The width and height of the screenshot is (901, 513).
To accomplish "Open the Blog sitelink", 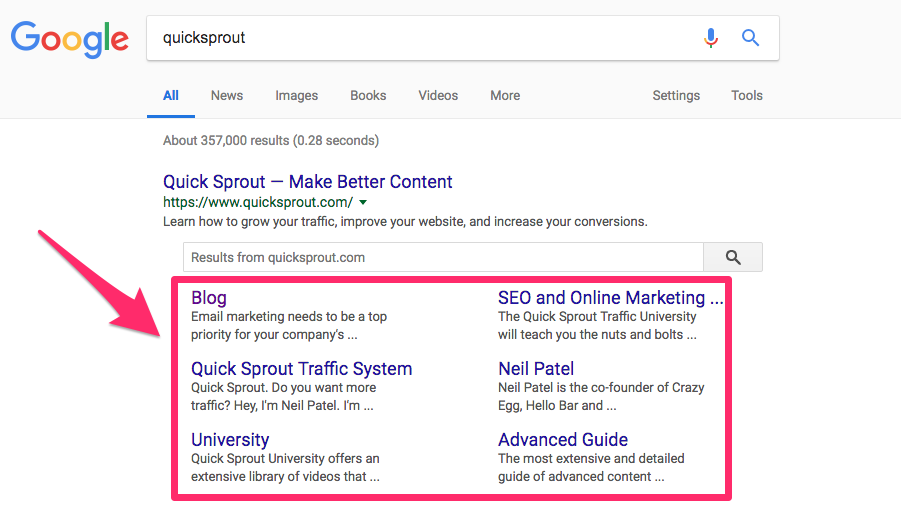I will [x=209, y=298].
